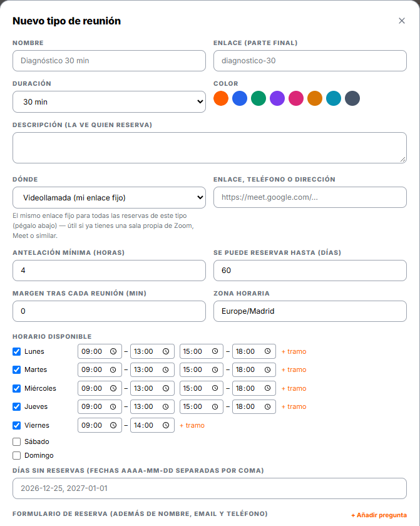Uncheck the Lunes availability checkbox

pyautogui.click(x=16, y=351)
